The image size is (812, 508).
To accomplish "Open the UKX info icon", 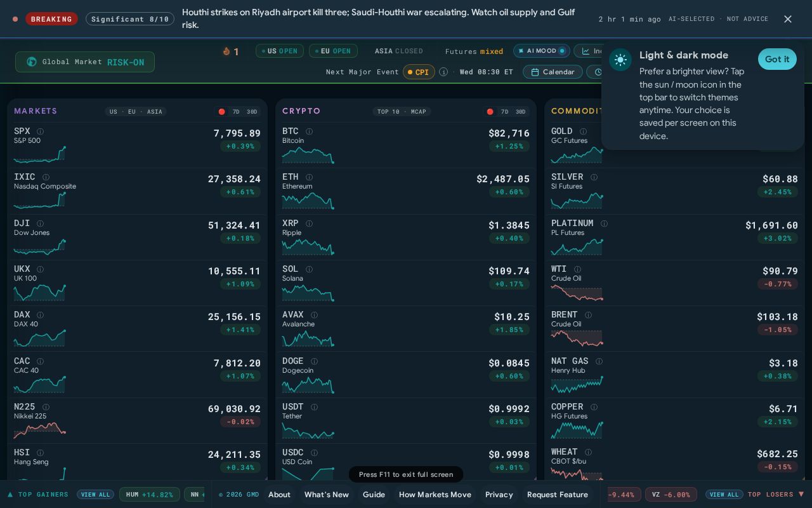I will click(x=40, y=269).
